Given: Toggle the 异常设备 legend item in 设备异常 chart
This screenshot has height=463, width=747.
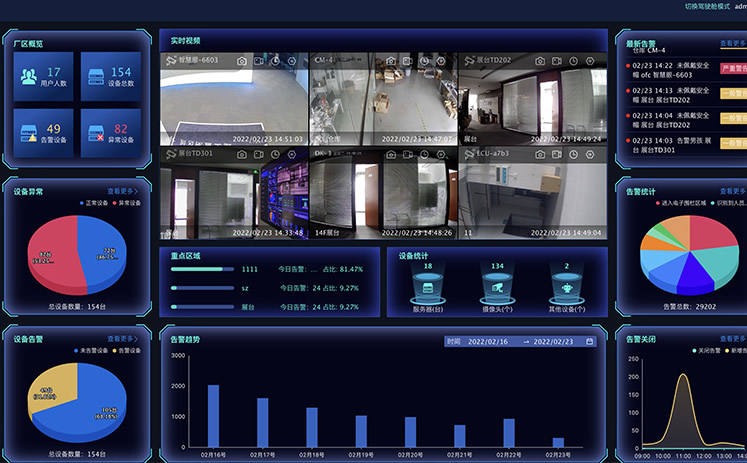Looking at the screenshot, I should [127, 203].
